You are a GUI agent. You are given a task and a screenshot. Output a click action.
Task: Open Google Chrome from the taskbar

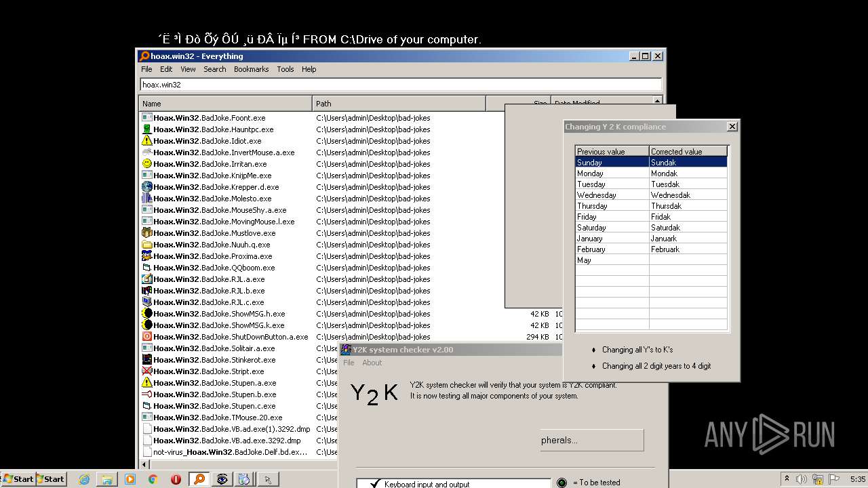point(153,479)
